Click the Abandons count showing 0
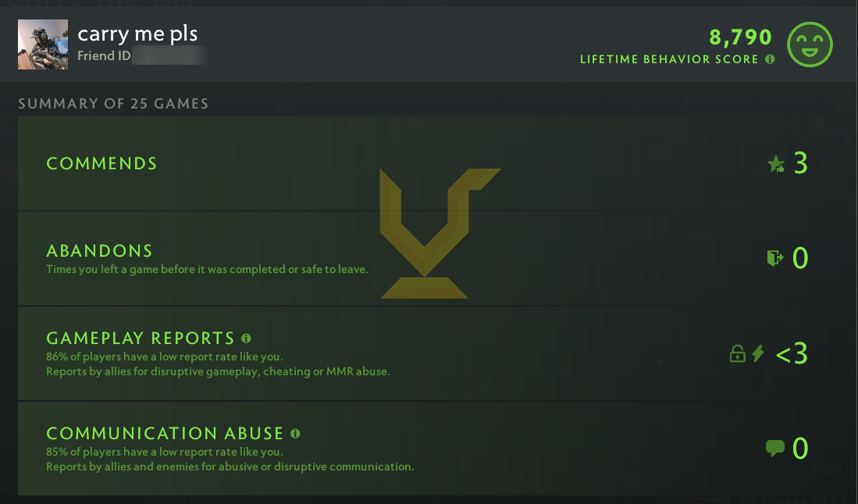Image resolution: width=858 pixels, height=504 pixels. [x=801, y=258]
